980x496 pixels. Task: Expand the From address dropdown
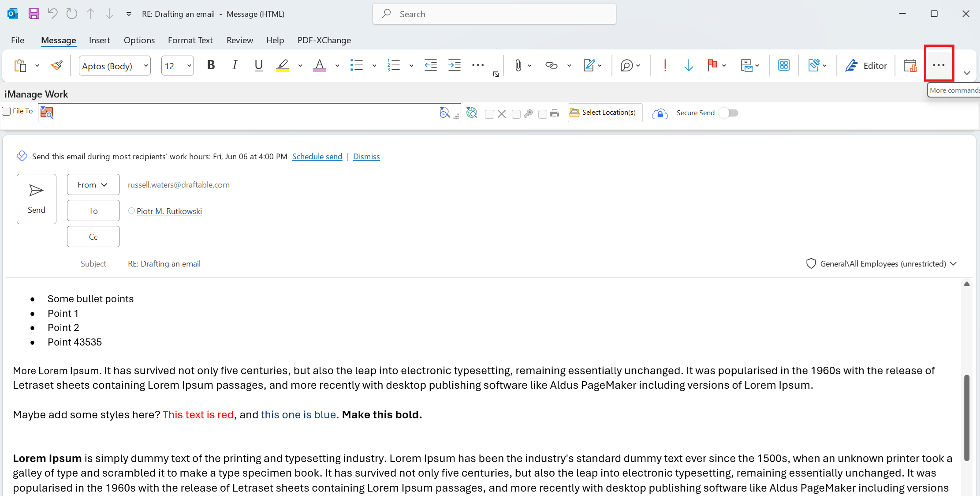click(x=93, y=184)
